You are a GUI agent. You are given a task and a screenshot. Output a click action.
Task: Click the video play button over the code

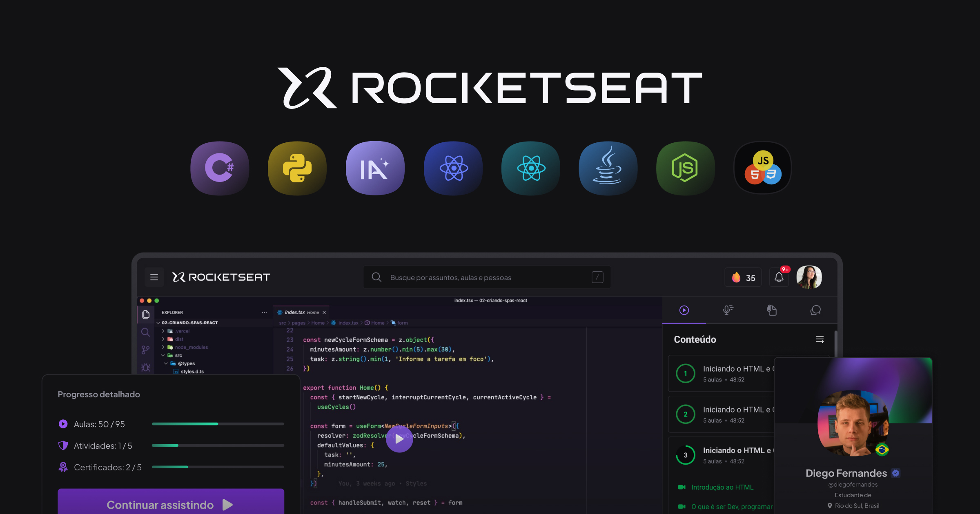coord(399,439)
